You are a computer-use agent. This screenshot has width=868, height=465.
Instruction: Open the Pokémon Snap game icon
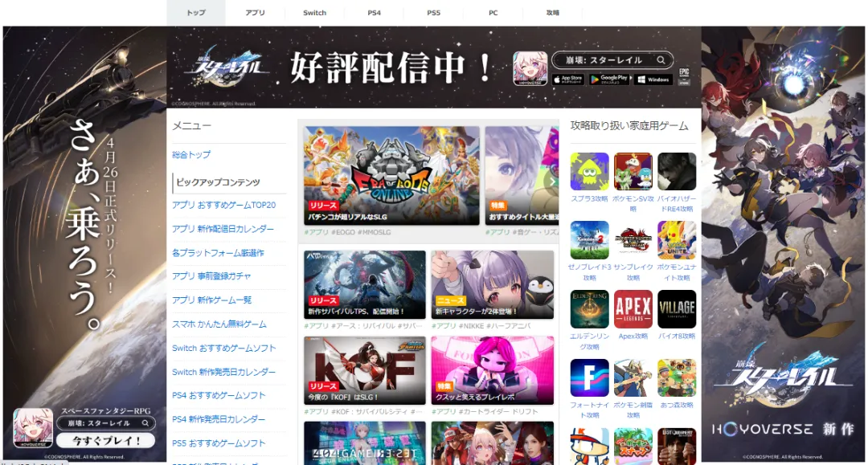point(633,447)
